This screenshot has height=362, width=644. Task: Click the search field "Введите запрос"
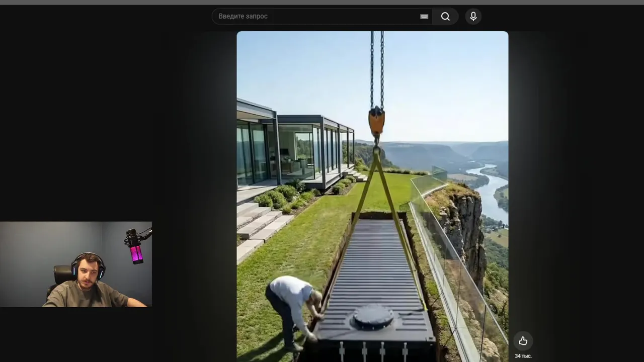pyautogui.click(x=323, y=16)
